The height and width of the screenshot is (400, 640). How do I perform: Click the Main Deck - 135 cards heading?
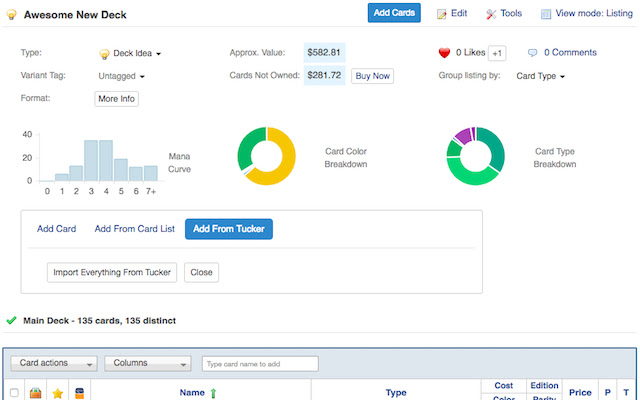(x=99, y=321)
